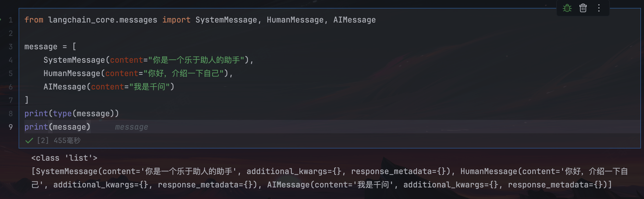Screen dimensions: 644x199
Task: Click the langchain_core.messages module name
Action: coord(103,20)
